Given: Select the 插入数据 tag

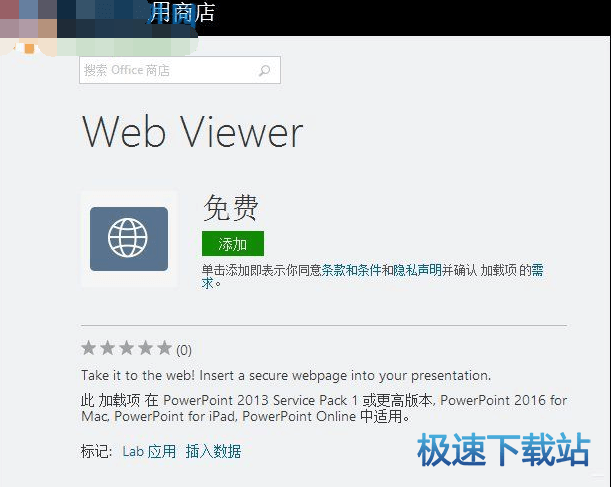Looking at the screenshot, I should (x=213, y=452).
